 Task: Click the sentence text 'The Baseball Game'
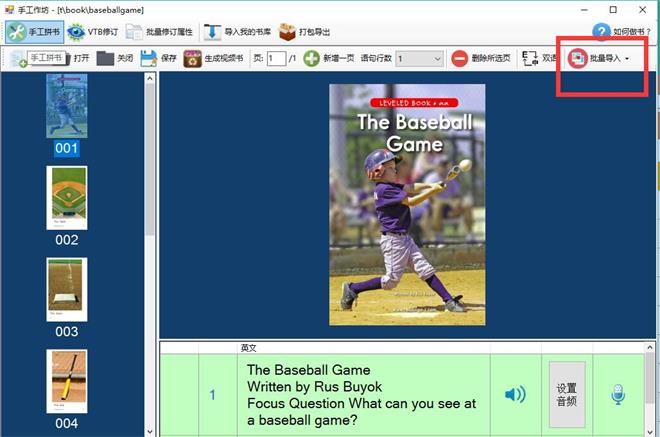(309, 370)
